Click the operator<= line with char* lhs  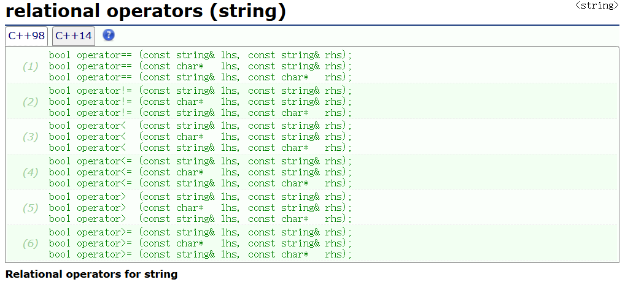[200, 172]
